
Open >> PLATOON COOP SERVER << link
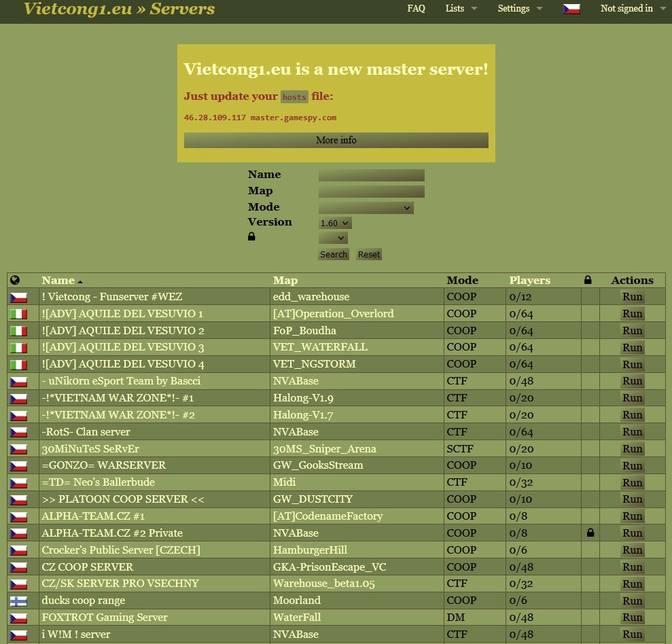pos(123,499)
